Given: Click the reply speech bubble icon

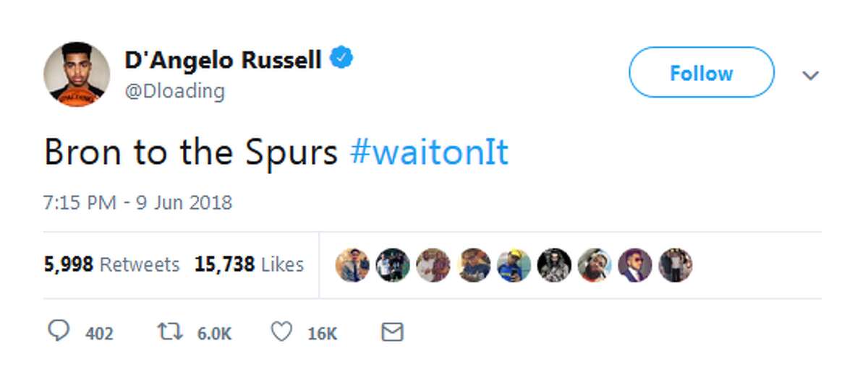Looking at the screenshot, I should [x=59, y=332].
